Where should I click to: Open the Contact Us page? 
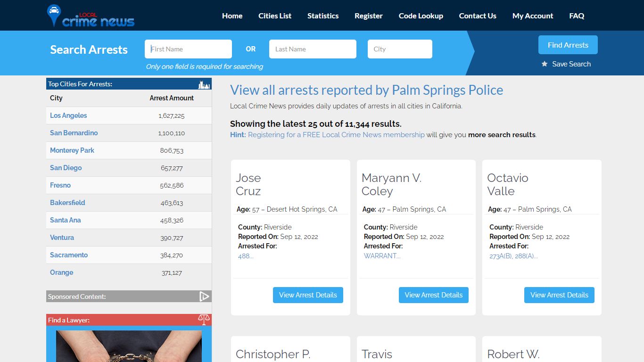click(478, 16)
